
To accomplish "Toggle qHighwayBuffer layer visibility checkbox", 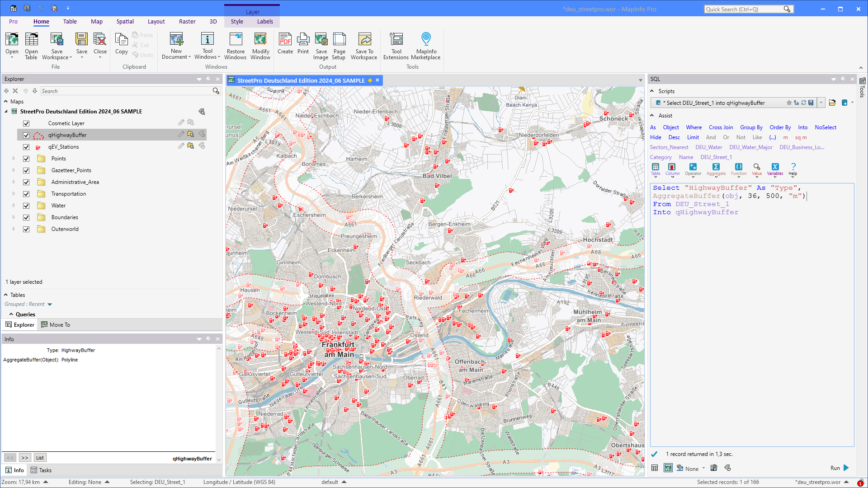I will [x=26, y=135].
